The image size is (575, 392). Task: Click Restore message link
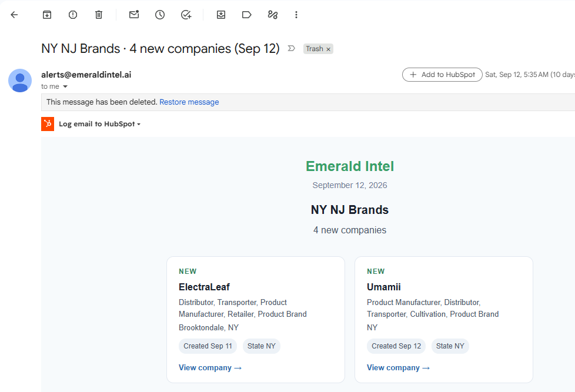(189, 102)
